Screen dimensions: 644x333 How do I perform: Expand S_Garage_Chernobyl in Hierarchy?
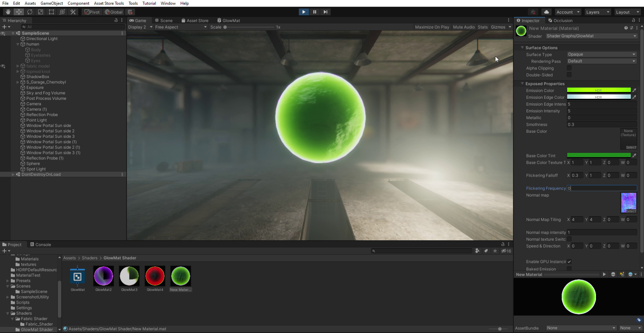click(18, 82)
